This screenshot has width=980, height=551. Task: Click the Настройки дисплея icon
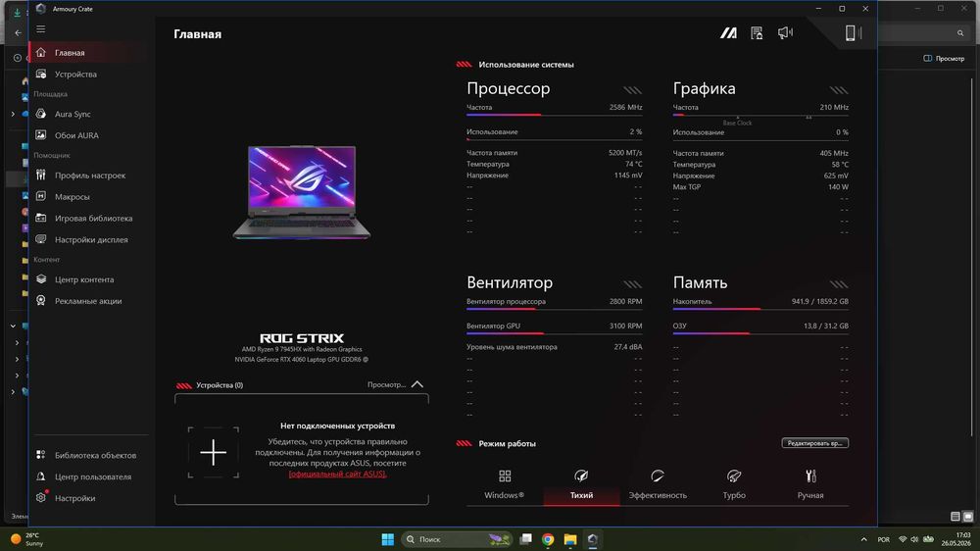tap(40, 239)
